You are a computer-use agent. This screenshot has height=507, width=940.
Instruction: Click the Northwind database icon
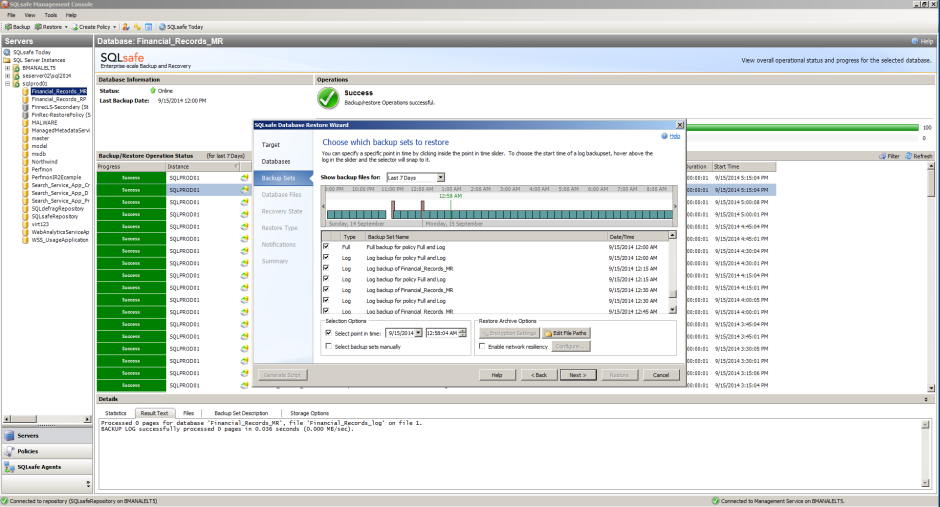coord(25,162)
